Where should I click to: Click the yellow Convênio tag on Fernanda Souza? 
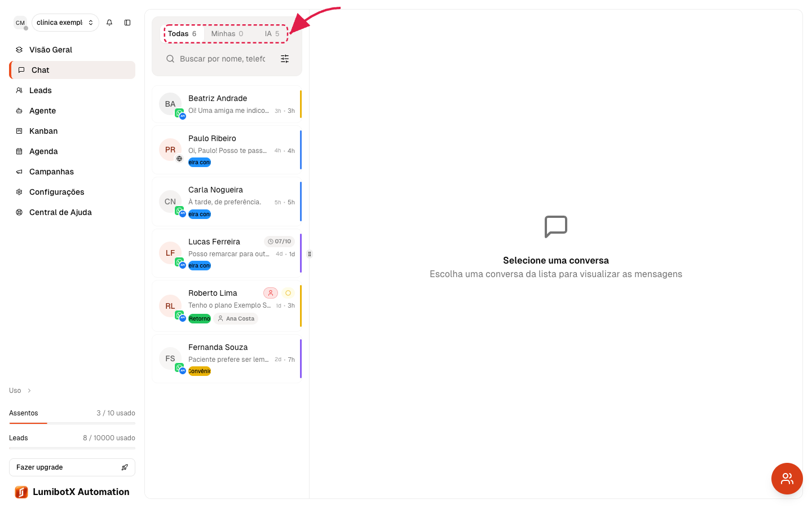pyautogui.click(x=200, y=371)
